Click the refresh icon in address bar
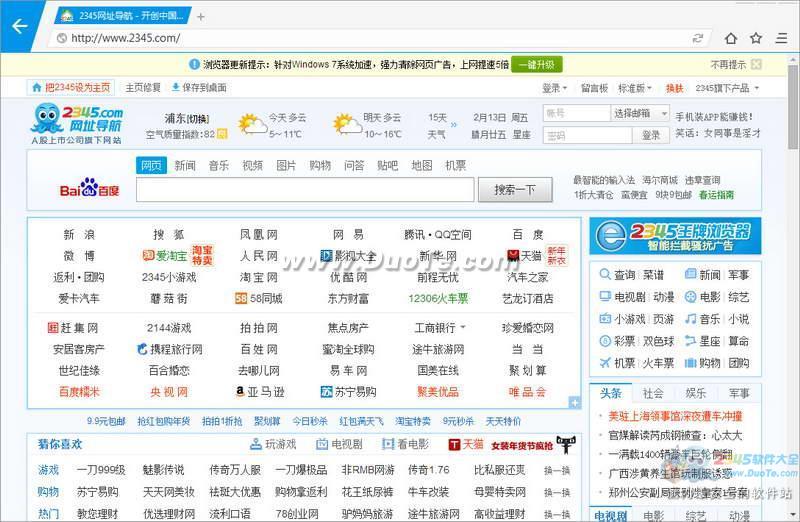 coord(697,38)
